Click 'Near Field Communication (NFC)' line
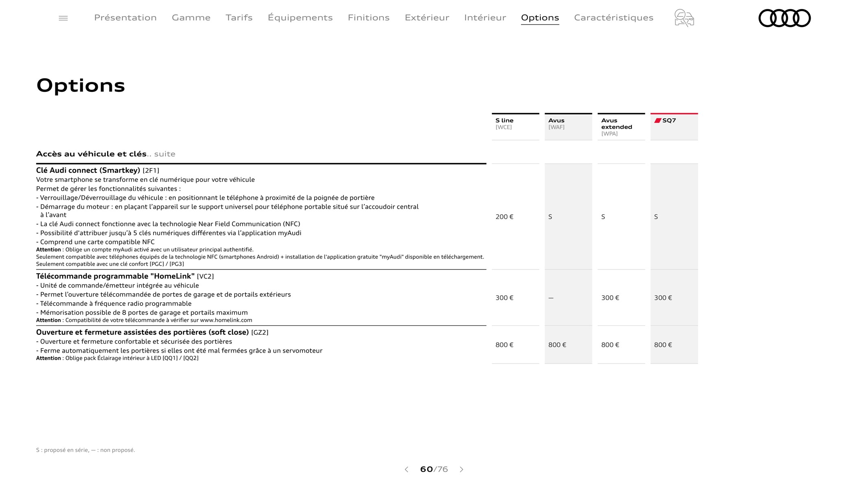This screenshot has height=488, width=868. coord(168,224)
